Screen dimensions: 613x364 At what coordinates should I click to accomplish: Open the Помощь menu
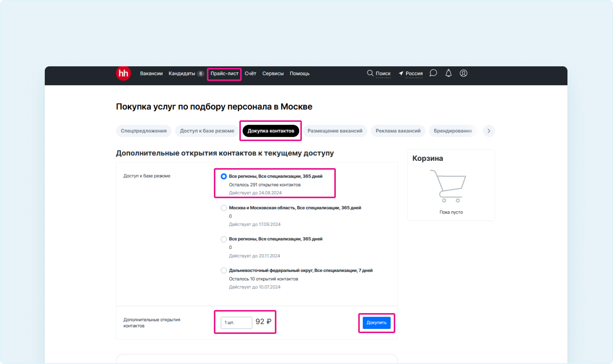(300, 73)
